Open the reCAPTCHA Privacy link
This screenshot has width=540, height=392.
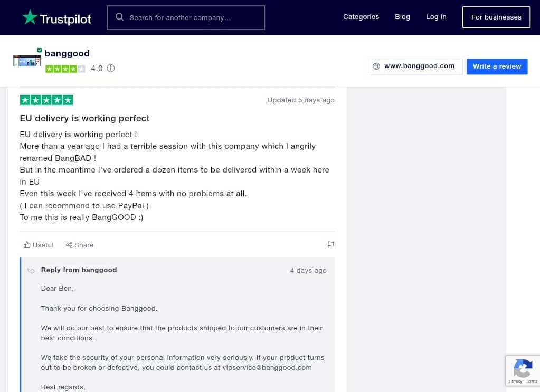[x=515, y=381]
